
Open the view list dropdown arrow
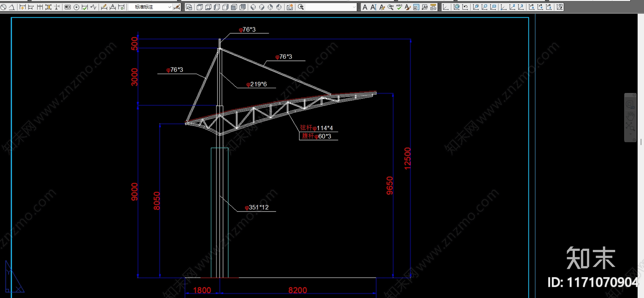tap(354, 7)
